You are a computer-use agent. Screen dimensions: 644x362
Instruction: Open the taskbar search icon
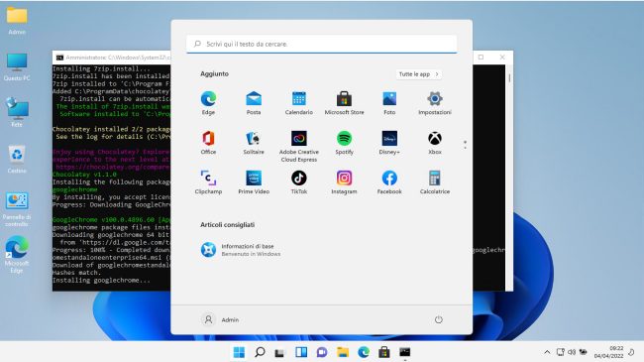260,352
